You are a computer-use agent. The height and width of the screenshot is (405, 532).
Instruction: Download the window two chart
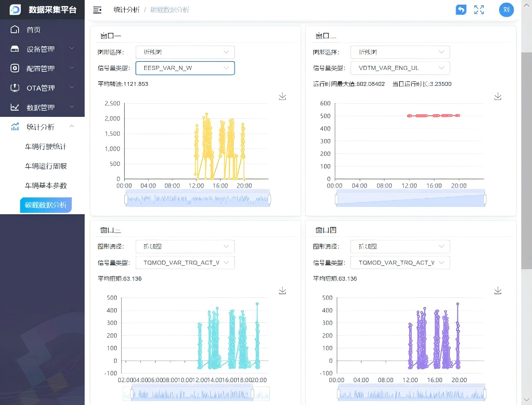pos(498,97)
